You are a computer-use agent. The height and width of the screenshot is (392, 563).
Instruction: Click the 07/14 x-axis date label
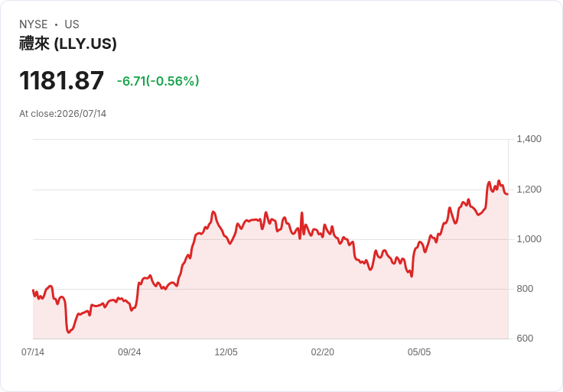point(33,352)
